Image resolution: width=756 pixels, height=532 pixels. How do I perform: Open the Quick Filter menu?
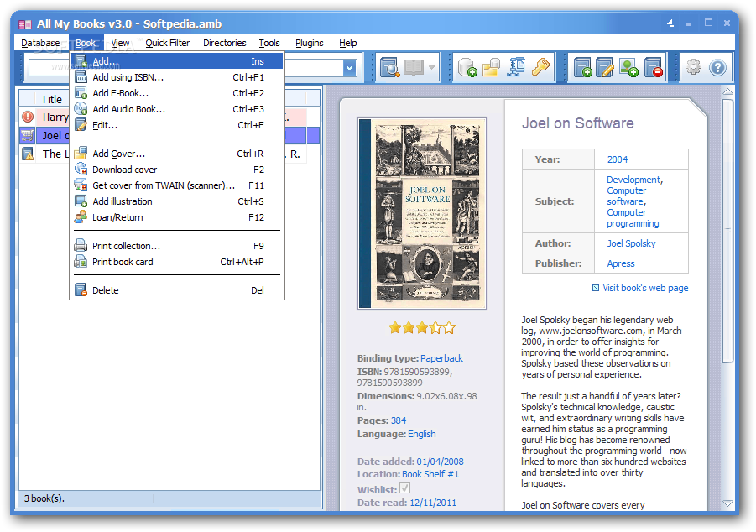tap(167, 43)
